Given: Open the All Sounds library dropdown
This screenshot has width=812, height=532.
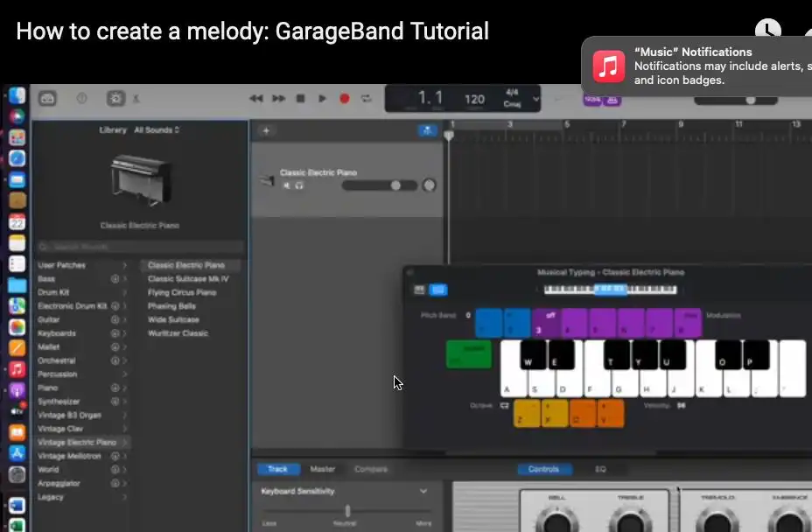Looking at the screenshot, I should (157, 130).
